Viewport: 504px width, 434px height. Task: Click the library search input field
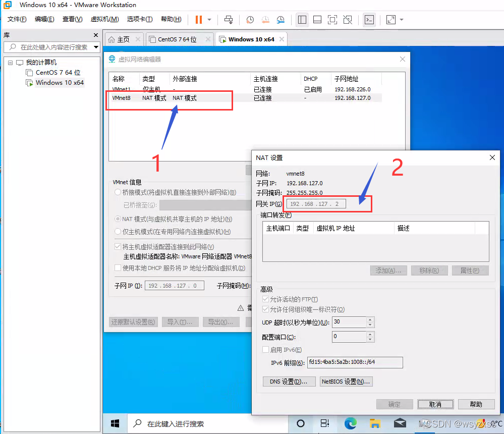point(48,47)
